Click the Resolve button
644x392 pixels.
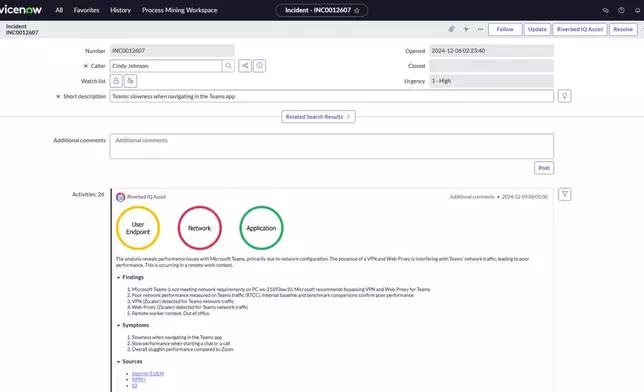(x=623, y=29)
